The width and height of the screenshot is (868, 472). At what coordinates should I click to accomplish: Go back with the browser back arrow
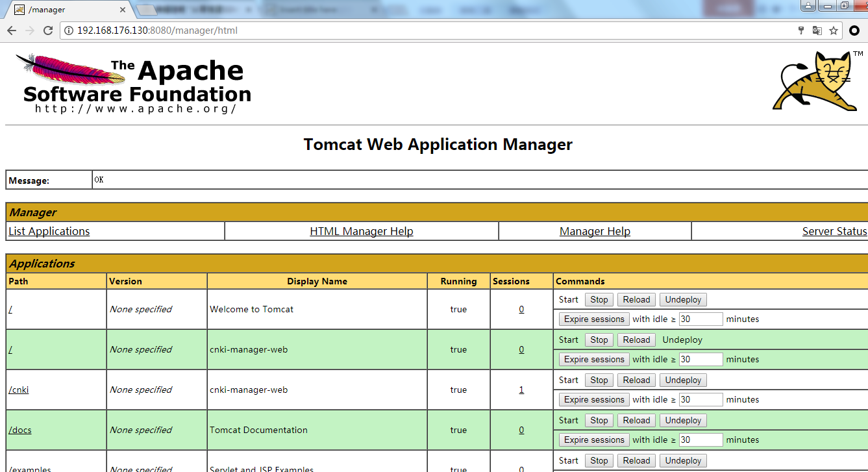tap(12, 31)
